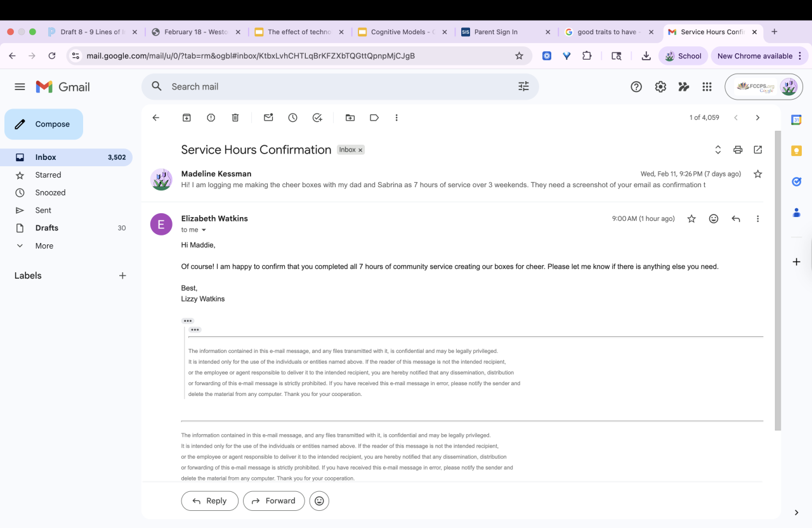The height and width of the screenshot is (528, 812).
Task: Add emoji reaction to Elizabeth's message
Action: [714, 219]
